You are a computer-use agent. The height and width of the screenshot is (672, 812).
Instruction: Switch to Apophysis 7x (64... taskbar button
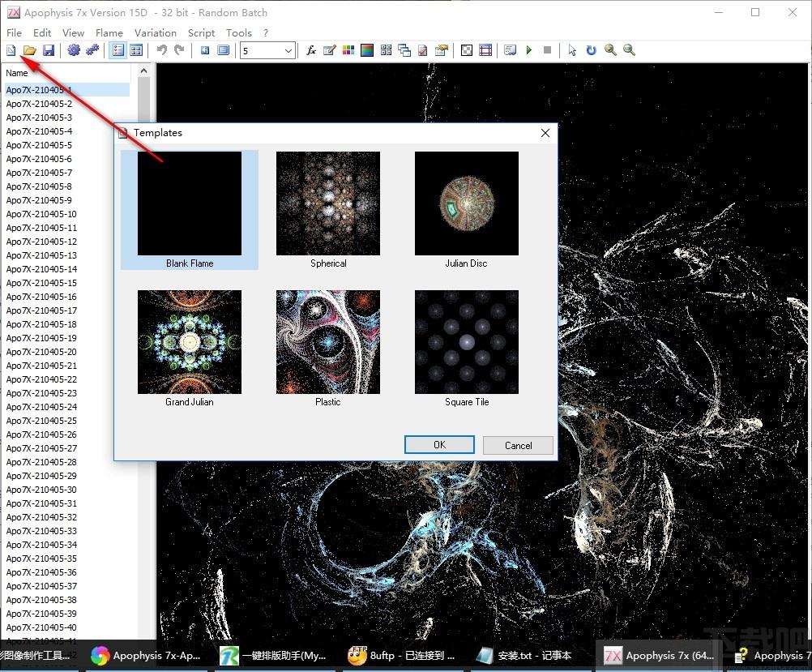click(x=660, y=656)
